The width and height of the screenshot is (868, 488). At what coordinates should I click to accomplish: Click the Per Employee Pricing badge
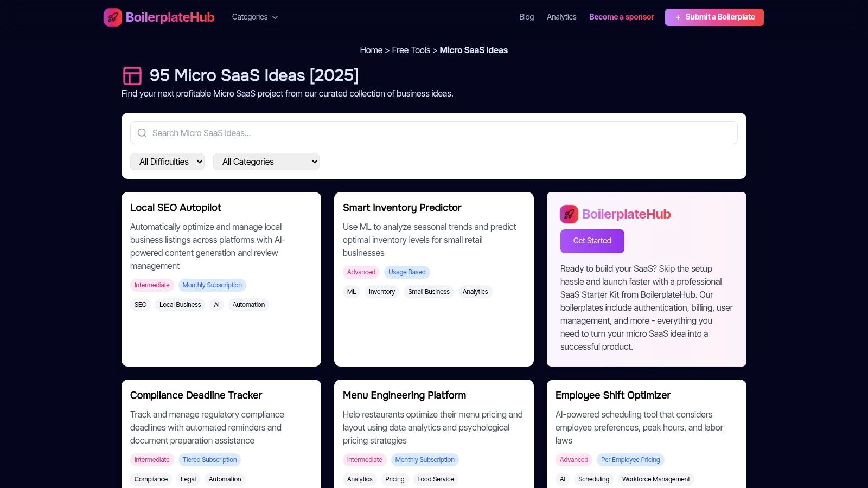coord(630,460)
